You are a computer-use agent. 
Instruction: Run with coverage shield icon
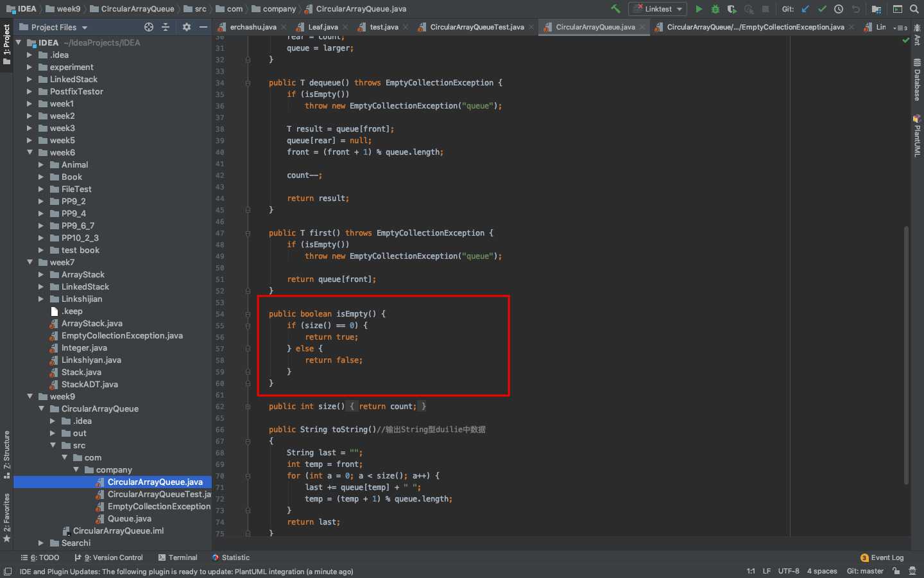(732, 9)
